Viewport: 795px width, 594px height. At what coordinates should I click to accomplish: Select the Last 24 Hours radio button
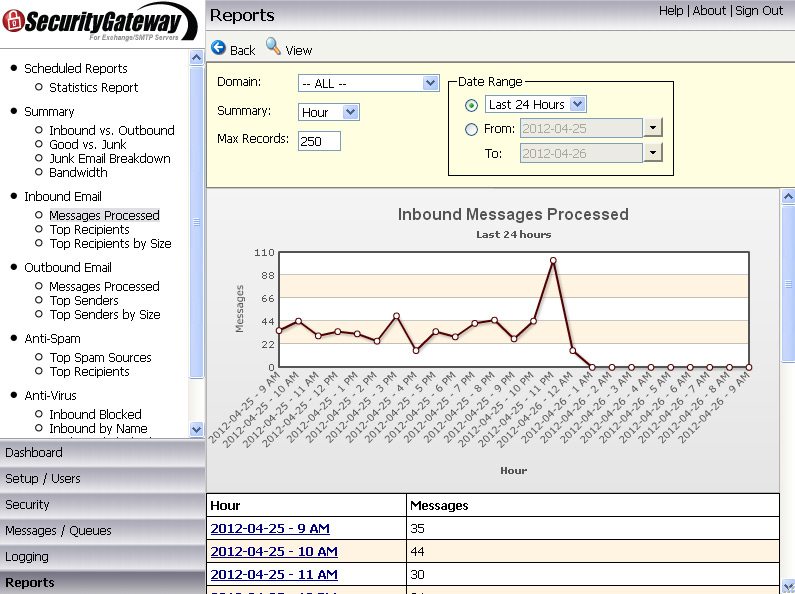pyautogui.click(x=471, y=105)
